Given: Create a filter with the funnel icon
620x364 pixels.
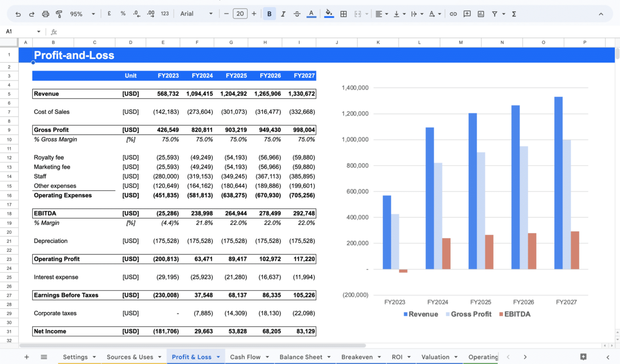Looking at the screenshot, I should click(495, 13).
